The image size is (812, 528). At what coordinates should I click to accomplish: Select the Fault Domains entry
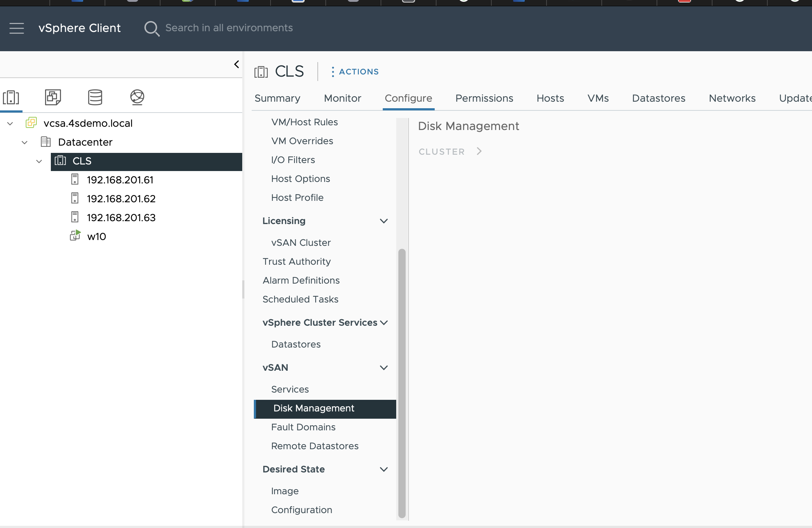(x=303, y=427)
